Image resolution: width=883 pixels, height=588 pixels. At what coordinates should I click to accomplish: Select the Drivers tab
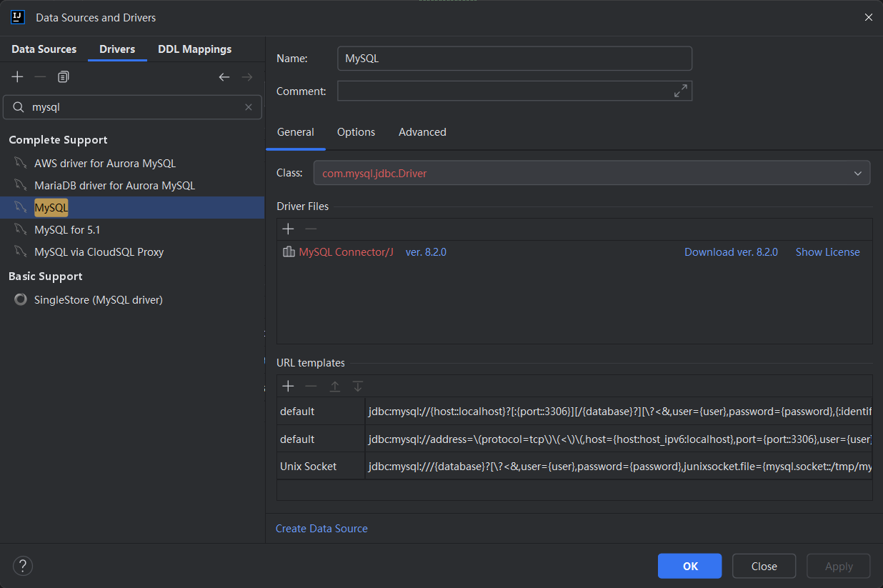point(117,49)
